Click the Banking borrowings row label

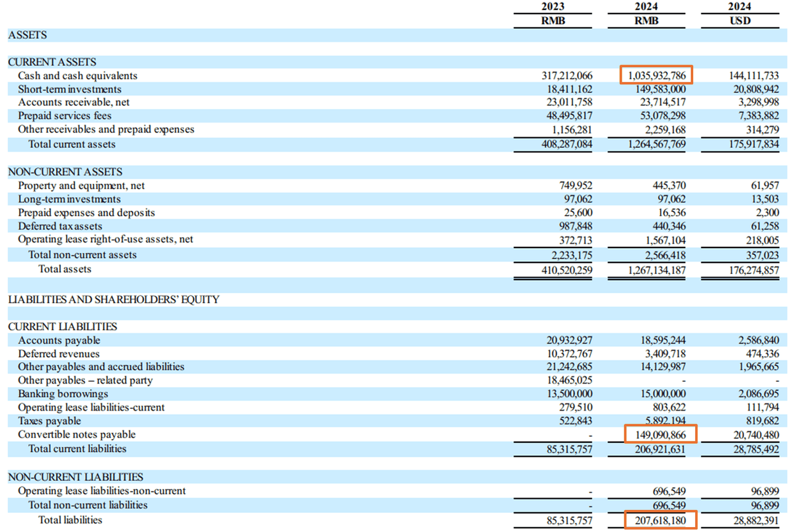tap(63, 393)
